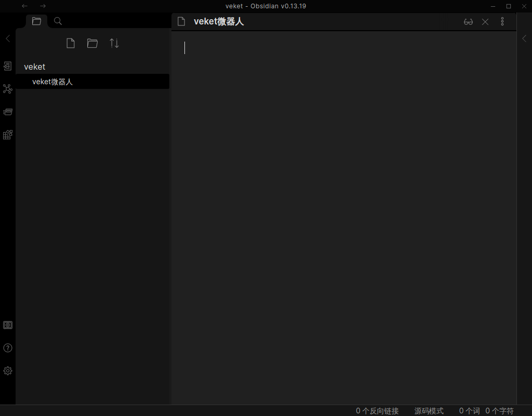Screen dimensions: 532x416
Task: Change the file sort order
Action: [x=114, y=43]
